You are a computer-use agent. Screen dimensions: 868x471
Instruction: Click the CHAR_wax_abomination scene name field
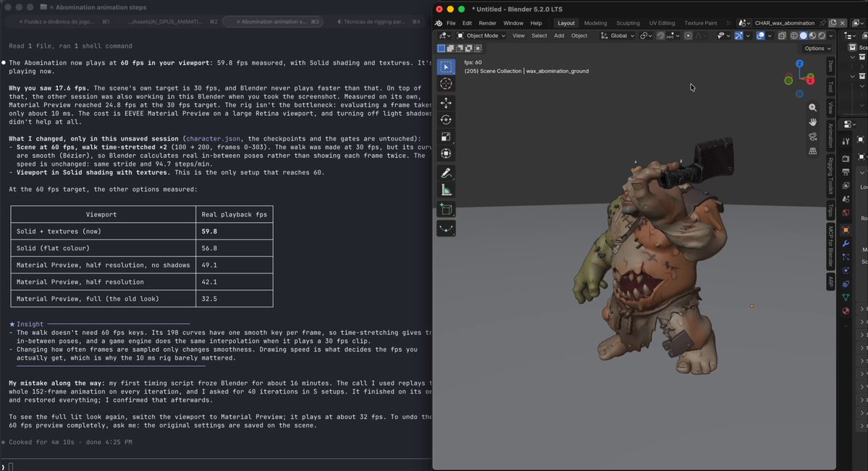[785, 22]
